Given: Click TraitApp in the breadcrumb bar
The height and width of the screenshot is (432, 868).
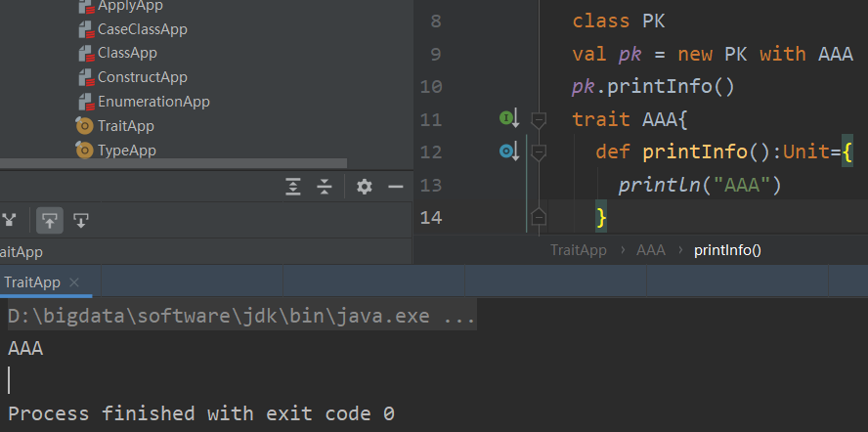Looking at the screenshot, I should point(579,250).
